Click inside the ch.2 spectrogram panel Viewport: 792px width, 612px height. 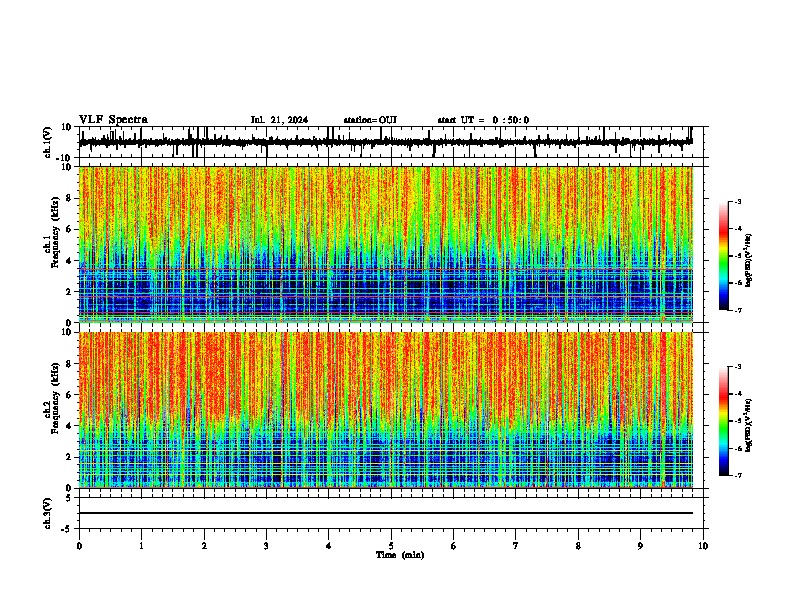tap(386, 410)
